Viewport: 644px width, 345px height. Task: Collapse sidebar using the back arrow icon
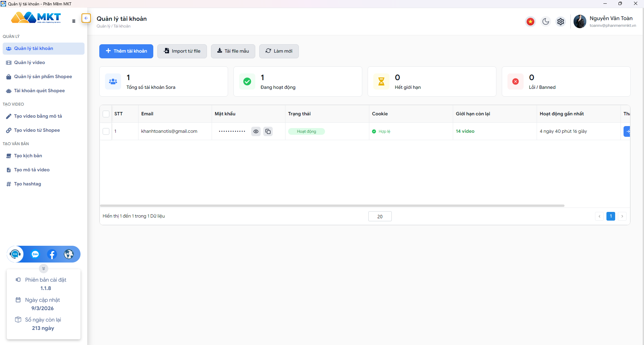point(86,18)
